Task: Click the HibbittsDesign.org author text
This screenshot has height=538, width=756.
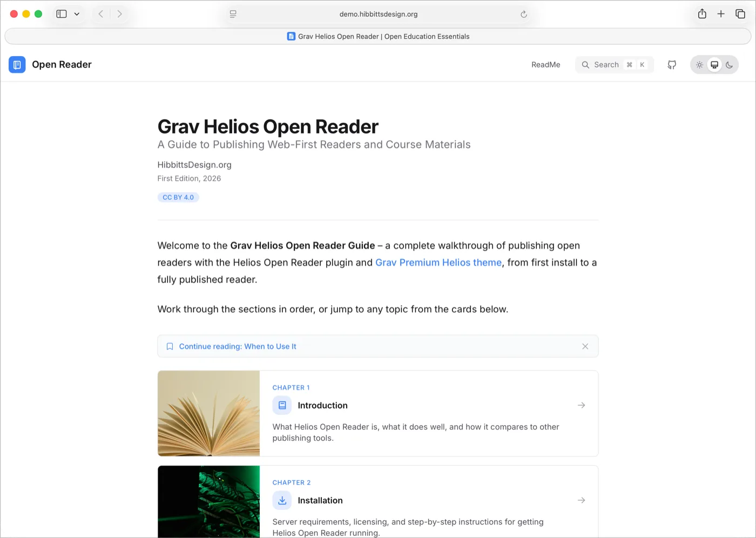Action: tap(194, 165)
